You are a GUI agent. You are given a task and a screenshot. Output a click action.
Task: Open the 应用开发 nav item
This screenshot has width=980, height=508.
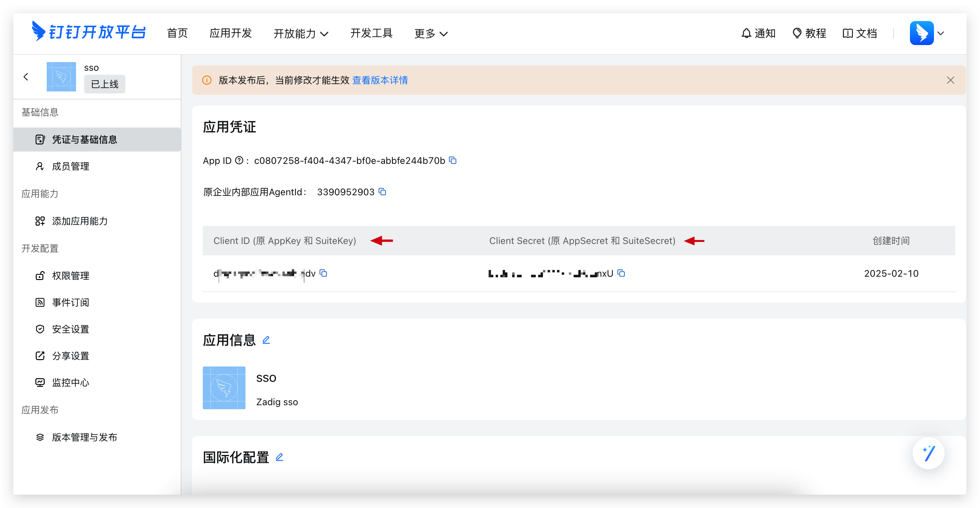230,33
